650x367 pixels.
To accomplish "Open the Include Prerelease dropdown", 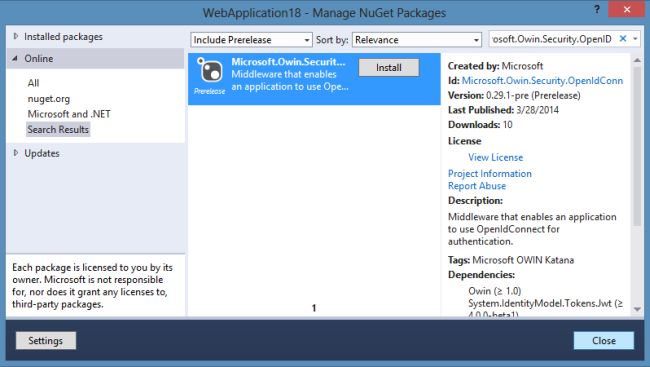I will click(251, 40).
